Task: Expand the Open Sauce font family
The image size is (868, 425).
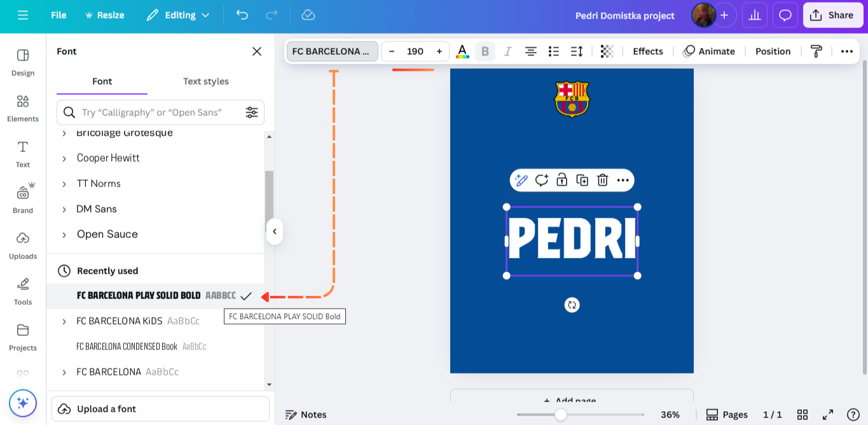Action: click(x=64, y=235)
